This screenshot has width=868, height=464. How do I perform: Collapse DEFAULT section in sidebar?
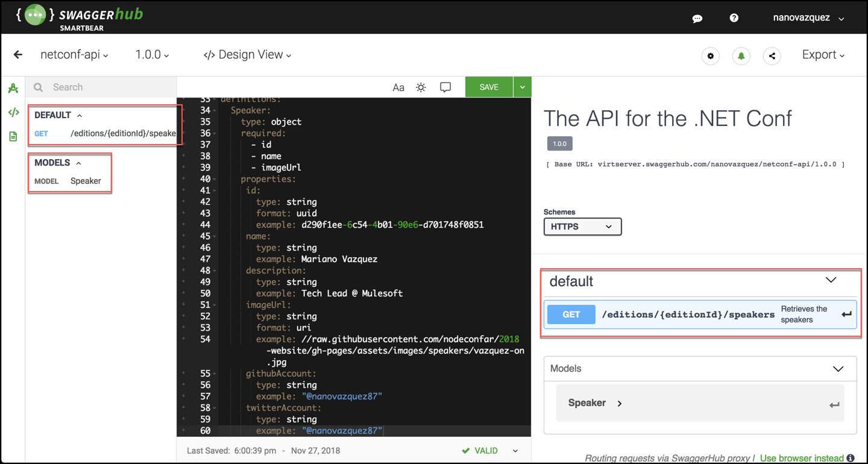click(x=79, y=115)
